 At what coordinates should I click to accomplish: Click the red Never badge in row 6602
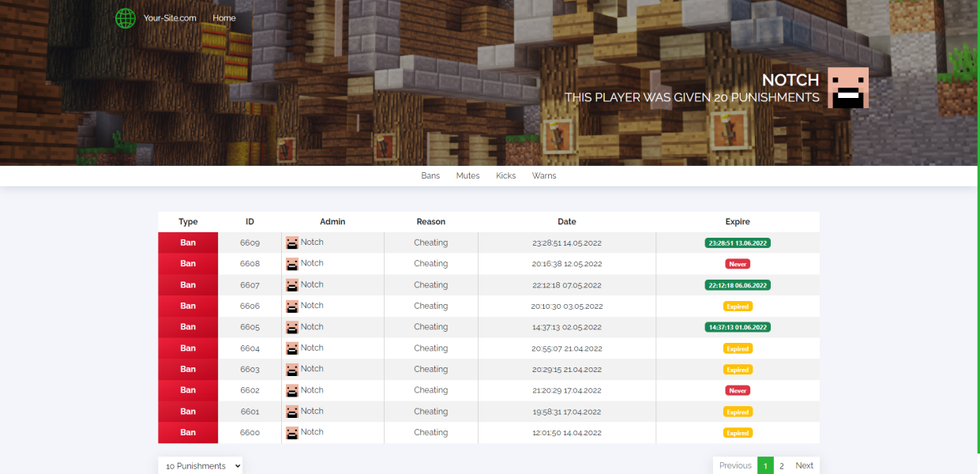pos(738,390)
